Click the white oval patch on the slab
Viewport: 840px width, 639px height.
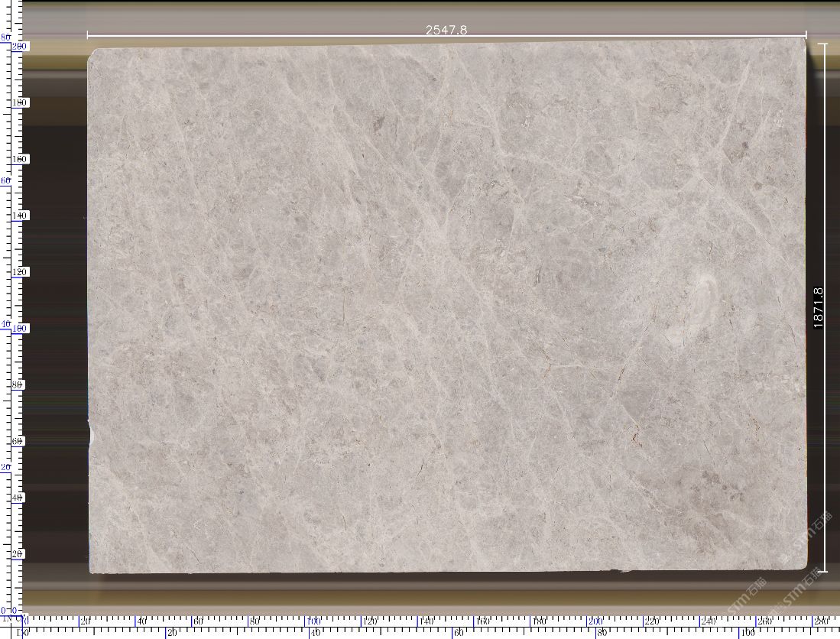tap(702, 297)
